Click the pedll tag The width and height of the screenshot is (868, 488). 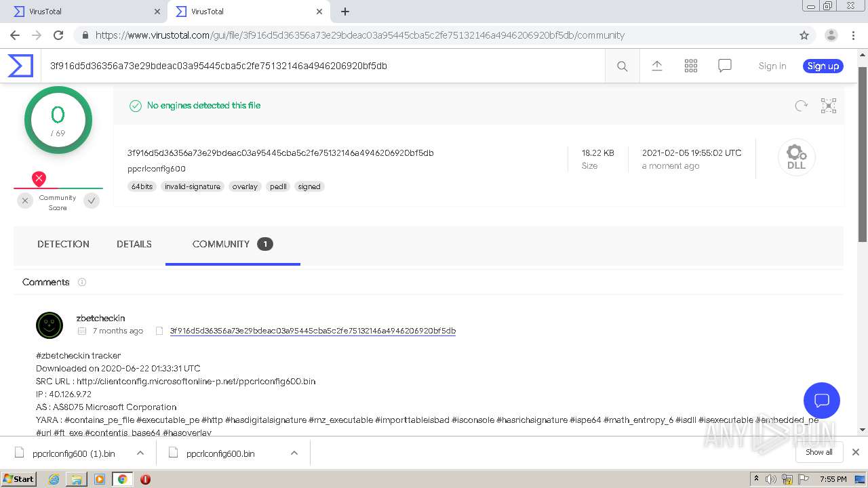[x=278, y=186]
